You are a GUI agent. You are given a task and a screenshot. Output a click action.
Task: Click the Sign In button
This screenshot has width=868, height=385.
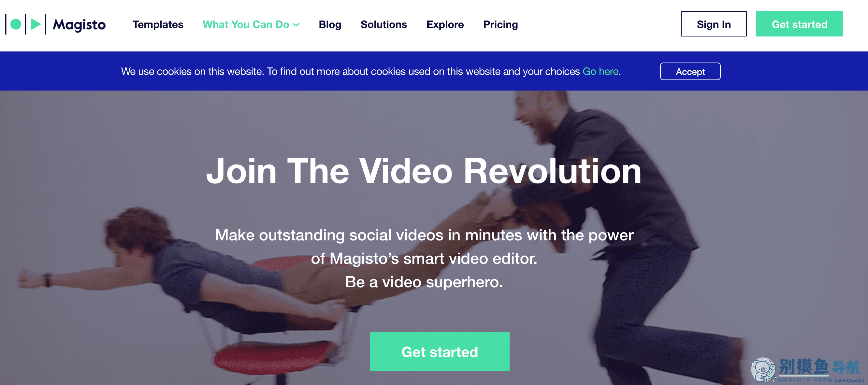(713, 24)
